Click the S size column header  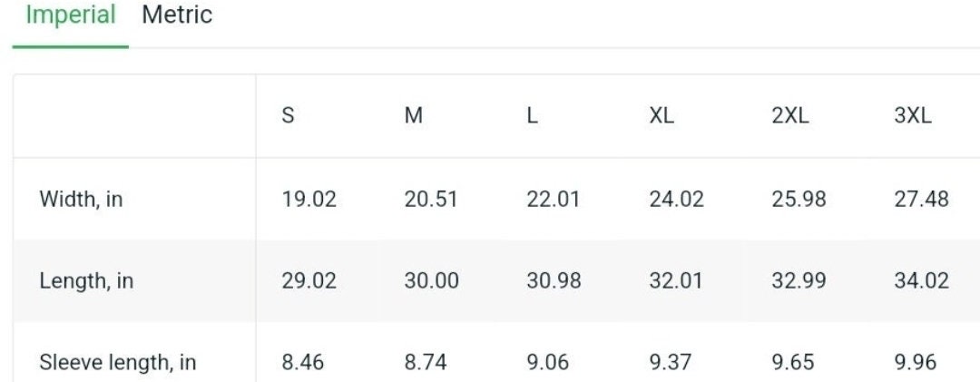coord(289,115)
